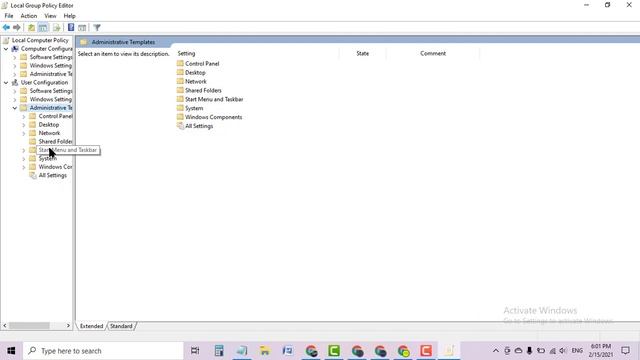Expand Administrative Templates under Computer Configuration

[x=15, y=74]
